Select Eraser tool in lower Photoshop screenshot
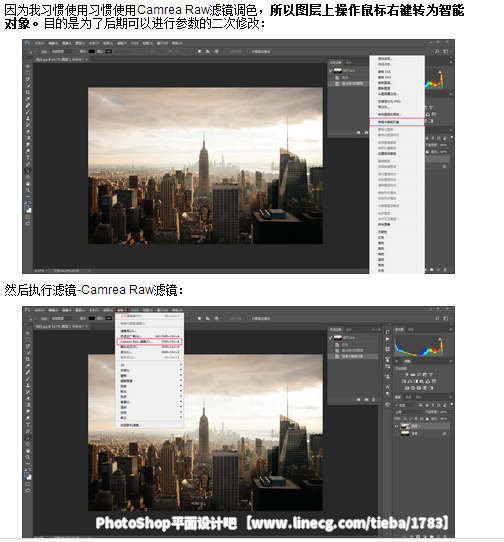The image size is (504, 542). [x=28, y=398]
